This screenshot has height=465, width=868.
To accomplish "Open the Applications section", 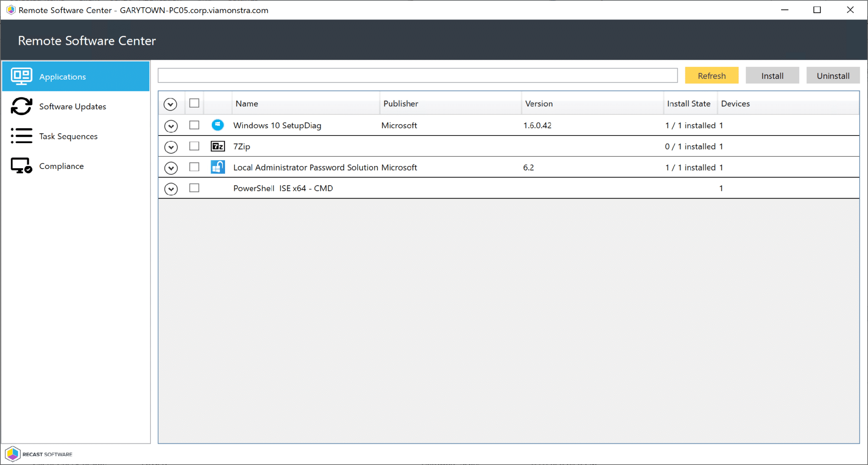I will point(76,76).
